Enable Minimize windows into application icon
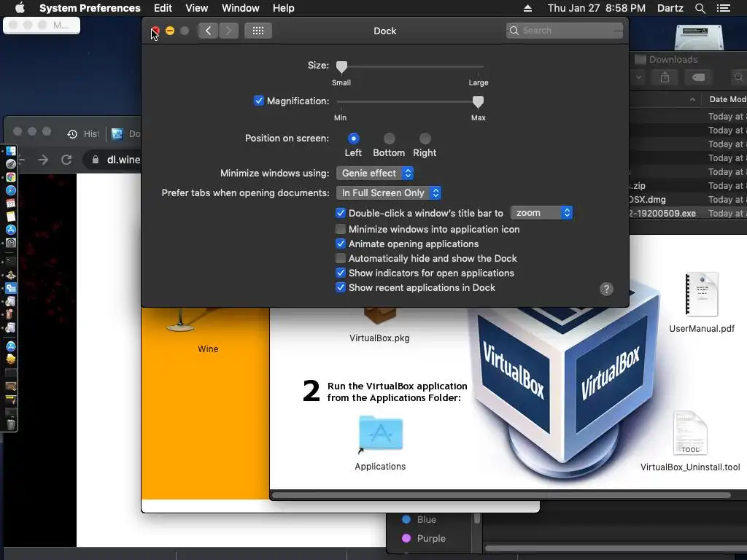The width and height of the screenshot is (747, 560). click(x=340, y=229)
